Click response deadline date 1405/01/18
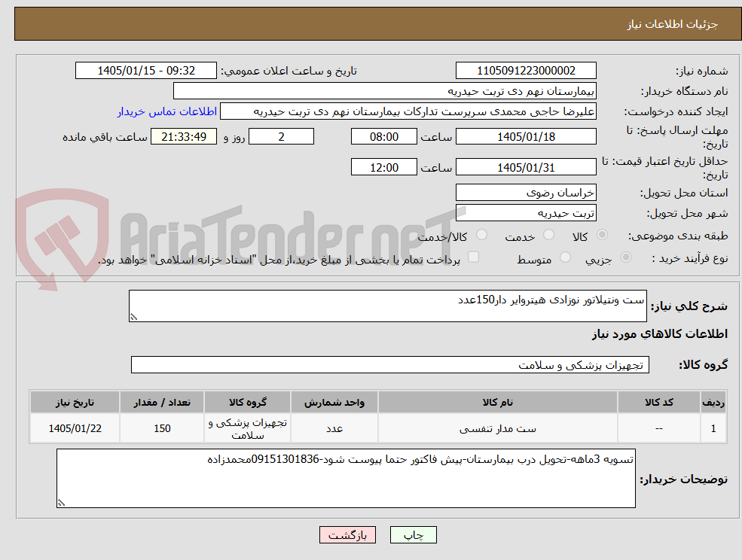Viewport: 742px width, 560px height. click(x=526, y=137)
